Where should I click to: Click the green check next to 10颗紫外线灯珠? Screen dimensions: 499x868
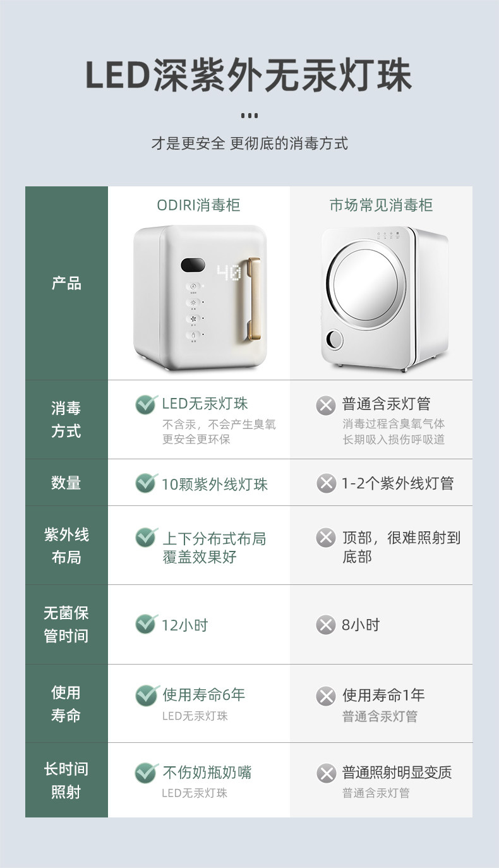146,483
